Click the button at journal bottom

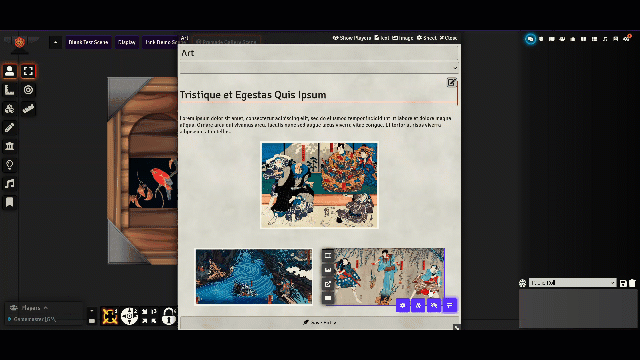point(320,322)
